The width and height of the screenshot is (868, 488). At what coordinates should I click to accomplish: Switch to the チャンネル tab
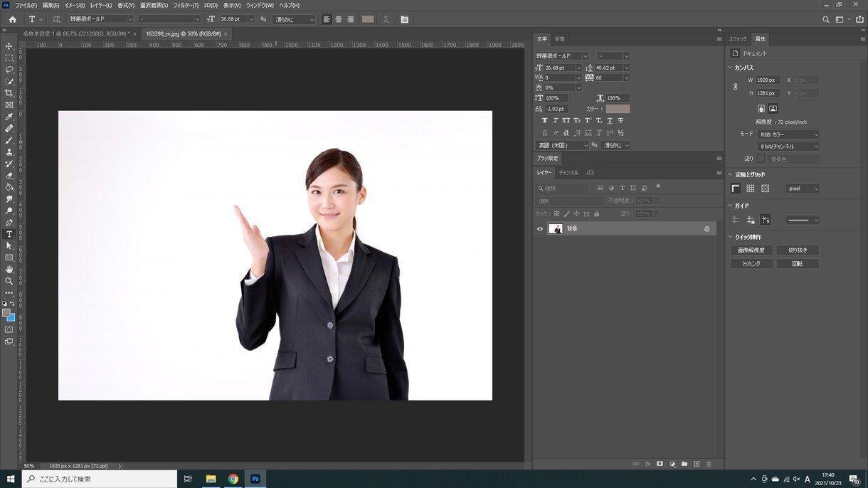(x=568, y=173)
